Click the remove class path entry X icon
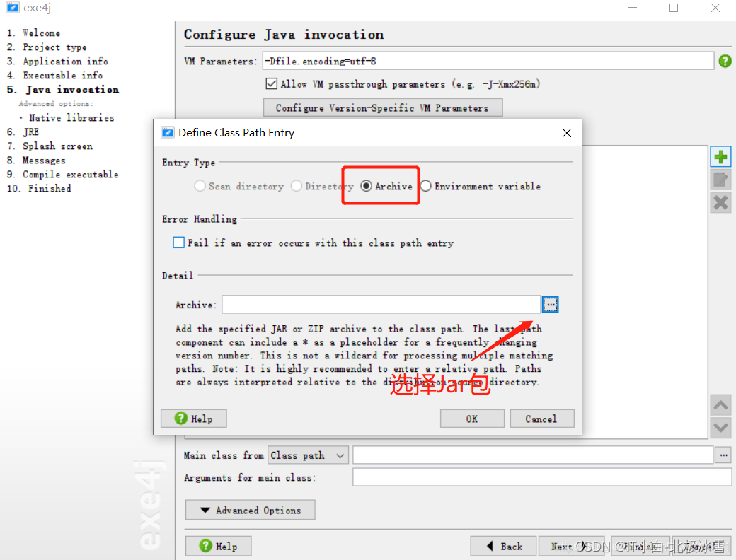The image size is (736, 560). click(x=720, y=203)
